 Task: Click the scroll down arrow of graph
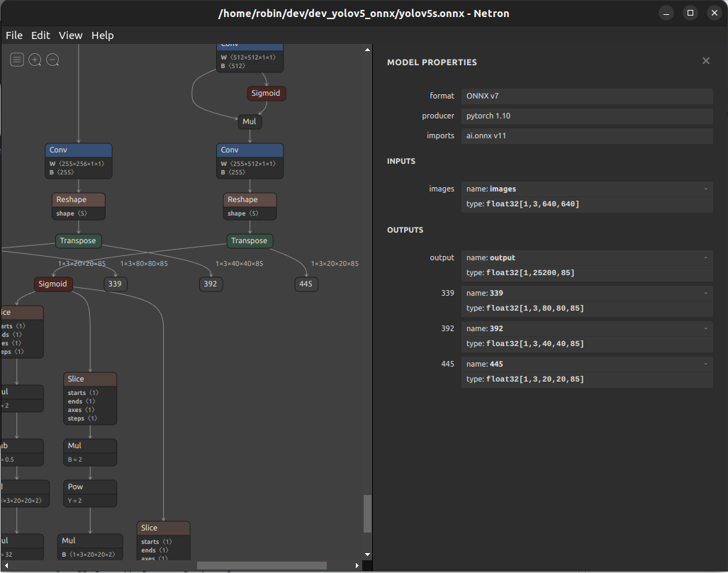[x=367, y=555]
